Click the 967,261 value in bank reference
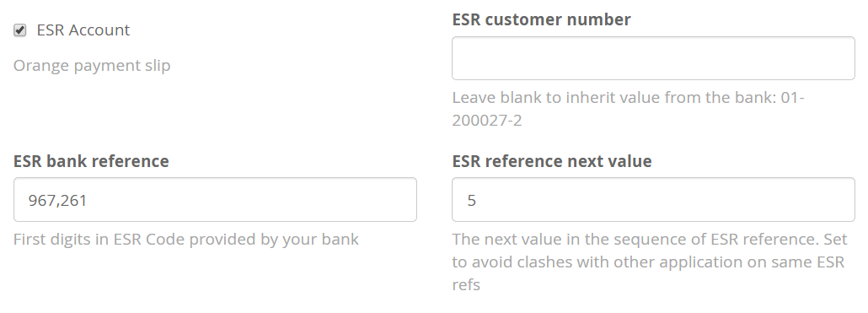The width and height of the screenshot is (868, 313). (x=57, y=200)
